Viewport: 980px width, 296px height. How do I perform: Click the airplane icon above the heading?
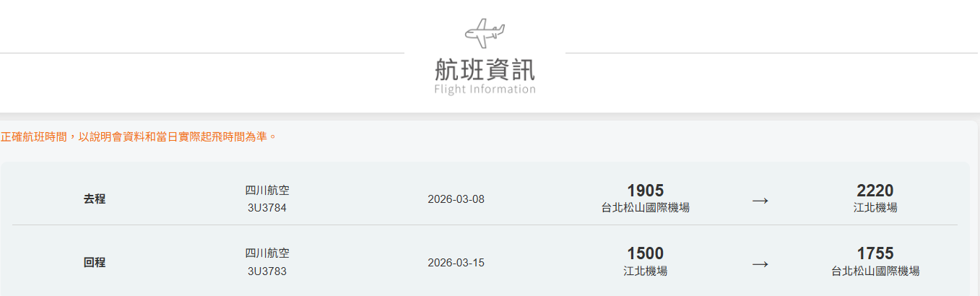485,32
